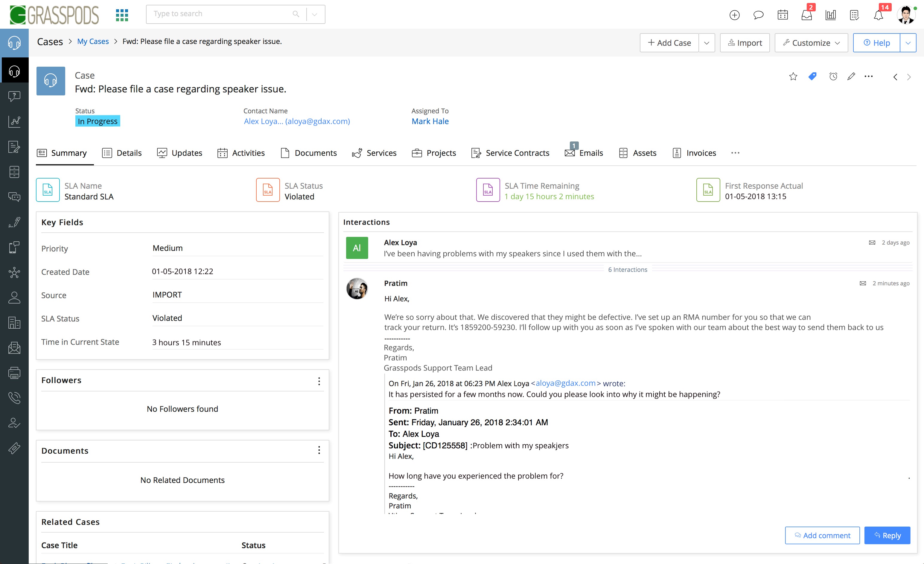Expand the search options chevron
The width and height of the screenshot is (924, 564).
point(314,14)
